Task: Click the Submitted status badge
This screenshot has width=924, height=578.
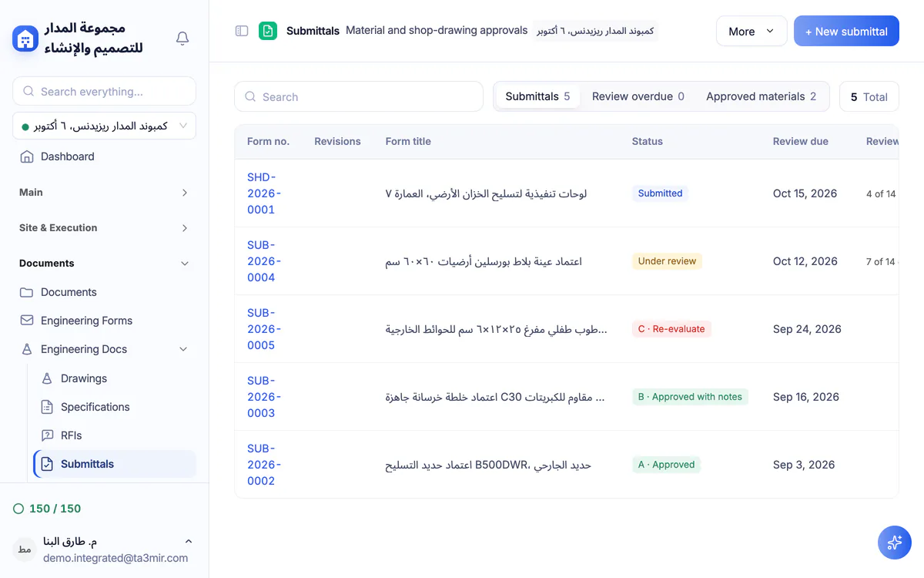Action: point(660,193)
